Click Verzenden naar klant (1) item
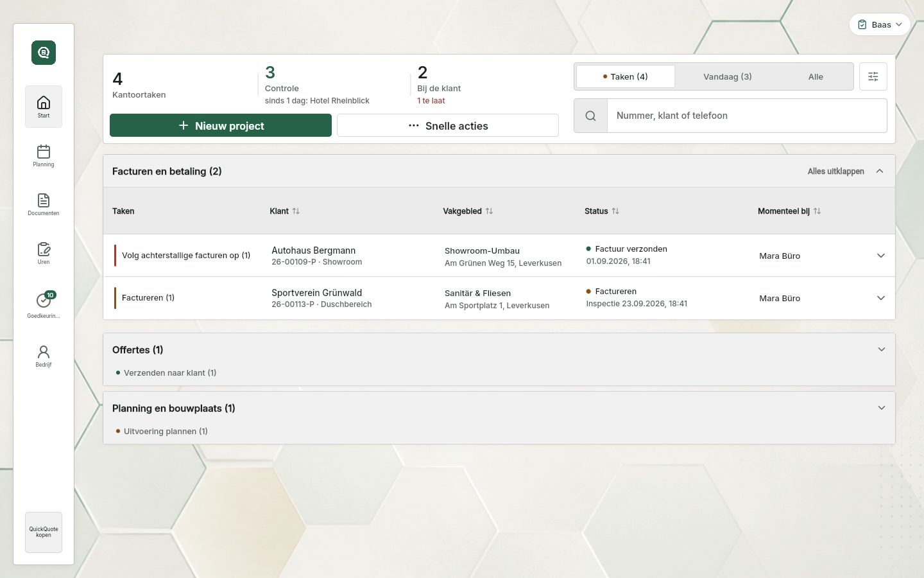This screenshot has width=924, height=578. 170,373
